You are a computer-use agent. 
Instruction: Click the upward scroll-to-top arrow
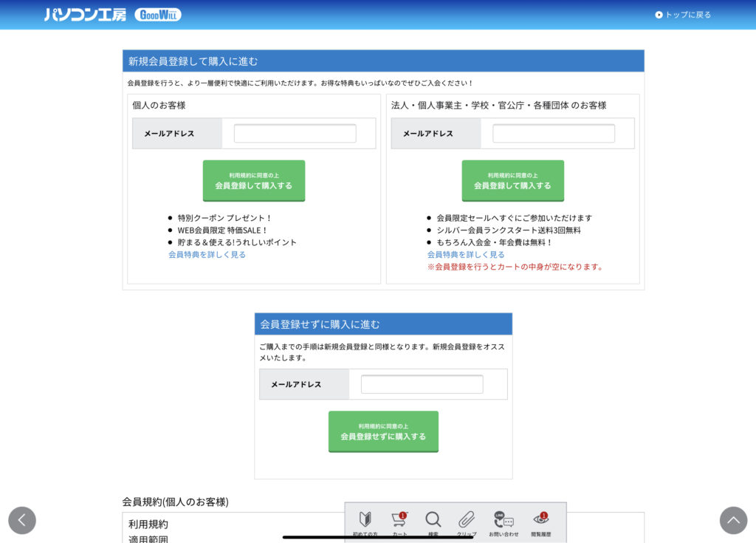click(x=733, y=520)
